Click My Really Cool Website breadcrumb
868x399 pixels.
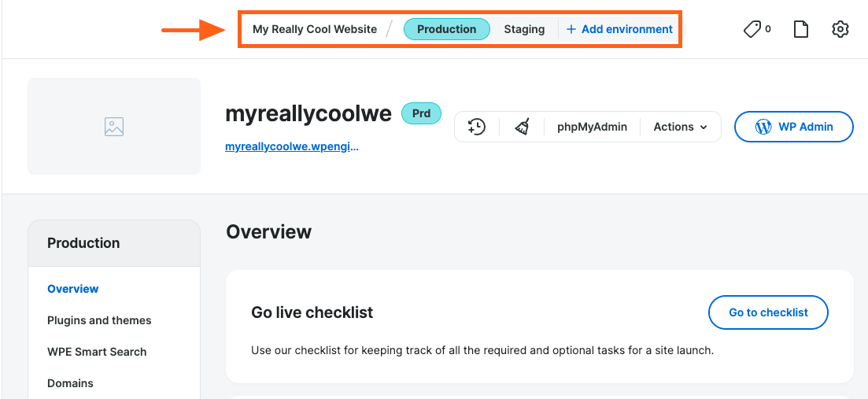pos(314,29)
